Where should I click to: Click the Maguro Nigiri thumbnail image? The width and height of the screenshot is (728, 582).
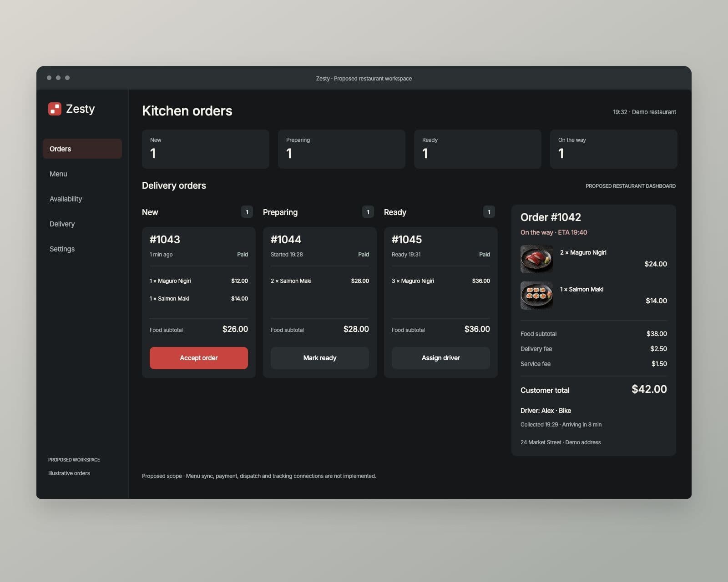point(537,259)
